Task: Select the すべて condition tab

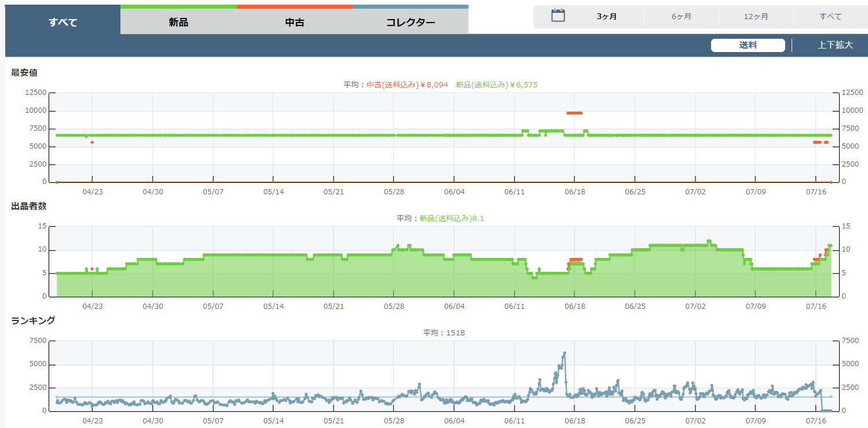Action: [63, 23]
